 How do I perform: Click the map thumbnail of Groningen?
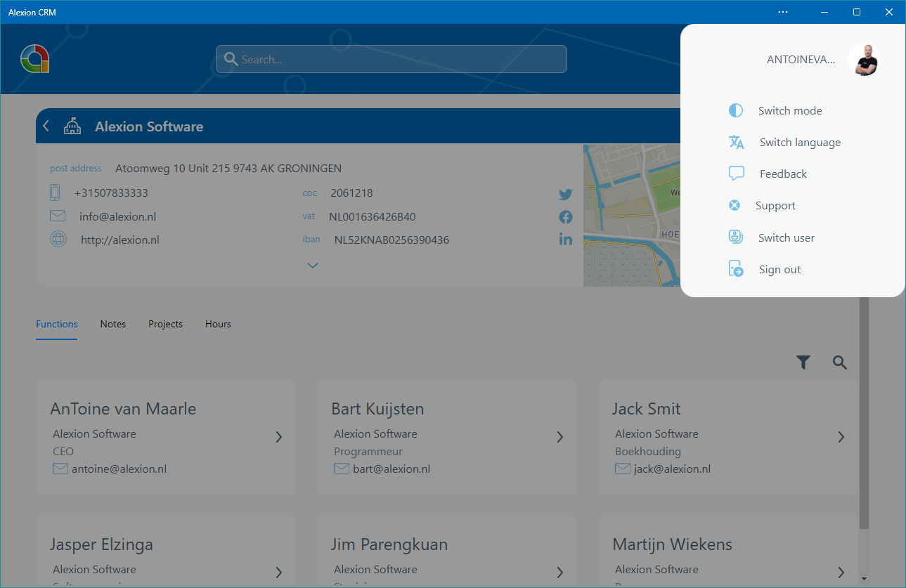tap(632, 215)
